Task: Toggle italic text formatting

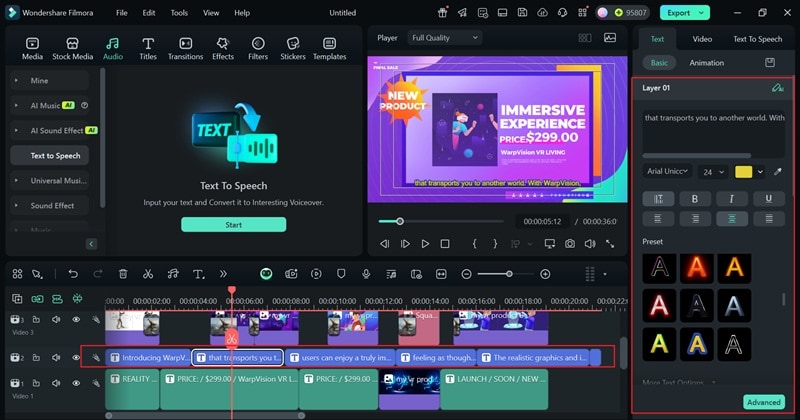Action: tap(732, 199)
